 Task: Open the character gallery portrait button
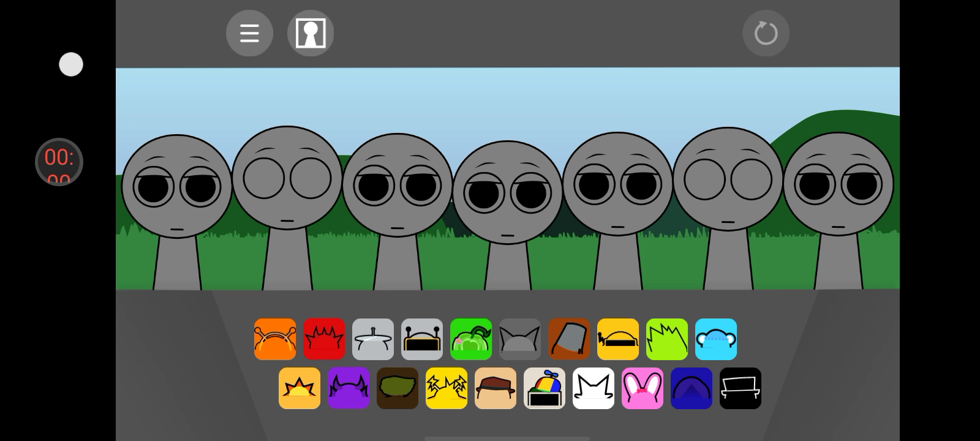pyautogui.click(x=311, y=33)
